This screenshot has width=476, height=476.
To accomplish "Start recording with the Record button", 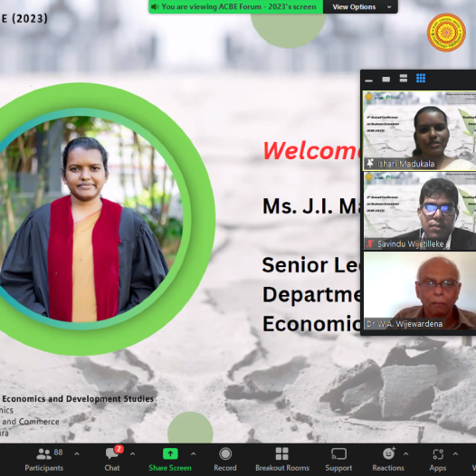I will 225,460.
